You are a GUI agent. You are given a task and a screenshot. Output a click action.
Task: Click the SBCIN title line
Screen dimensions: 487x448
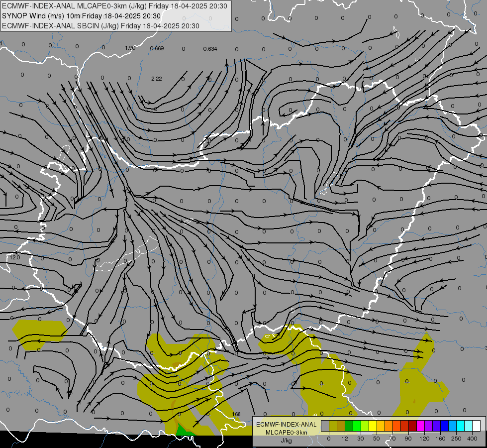[x=100, y=26]
